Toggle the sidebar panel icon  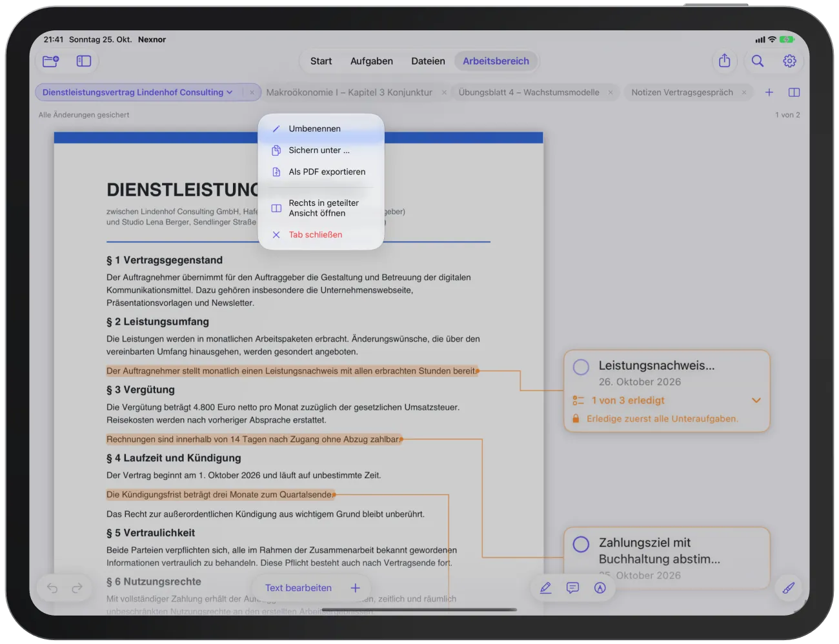(x=84, y=61)
